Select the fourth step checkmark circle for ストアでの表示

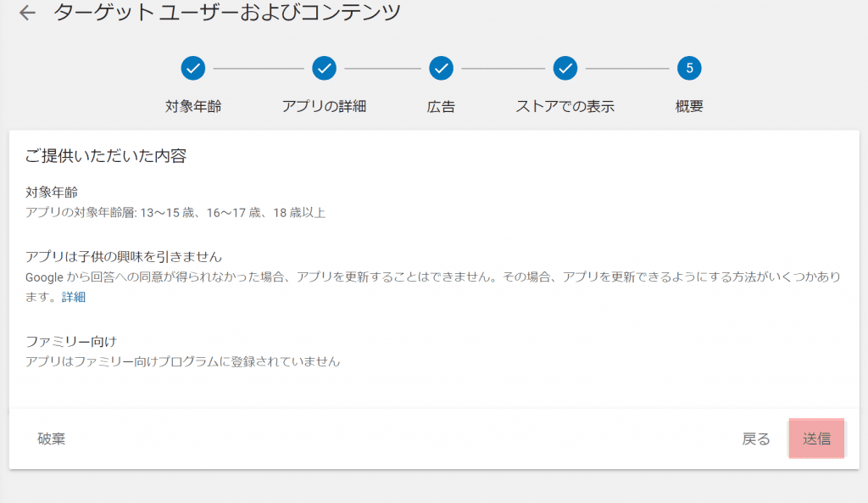565,68
